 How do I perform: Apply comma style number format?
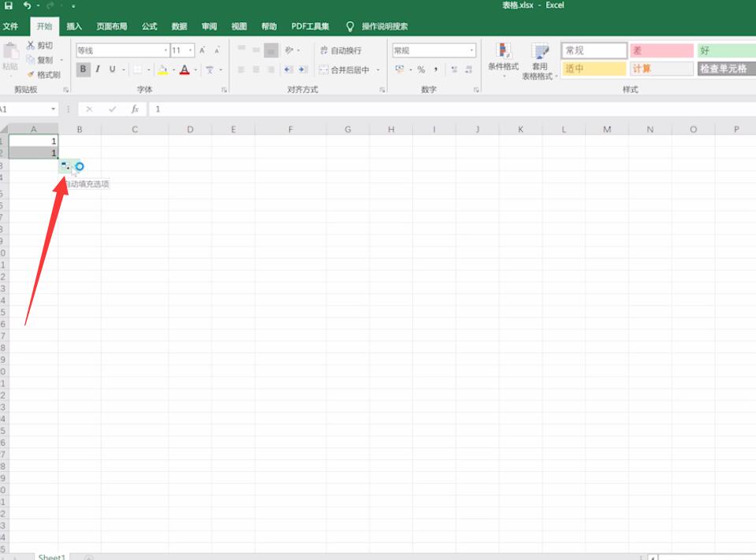point(436,70)
